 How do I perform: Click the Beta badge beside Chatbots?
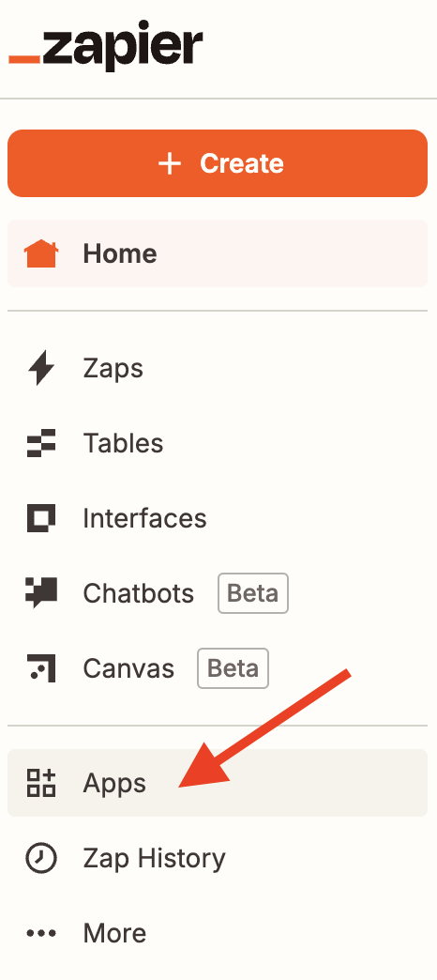click(253, 593)
